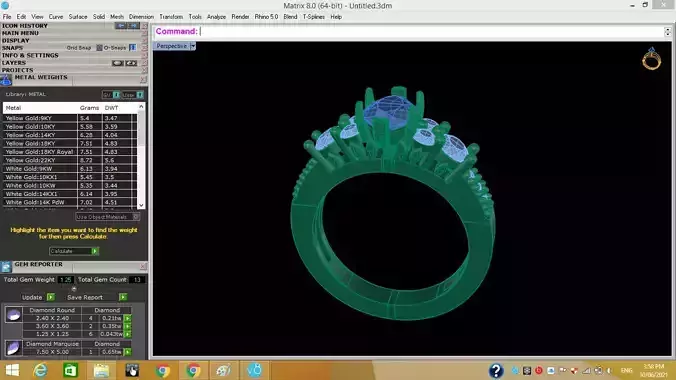The width and height of the screenshot is (676, 380).
Task: Click the taskbar blue help icon
Action: [x=496, y=371]
